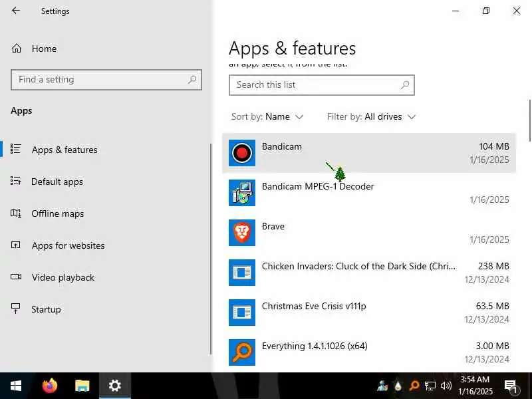Select Christmas Eve Crisis v111p entry

[314, 306]
